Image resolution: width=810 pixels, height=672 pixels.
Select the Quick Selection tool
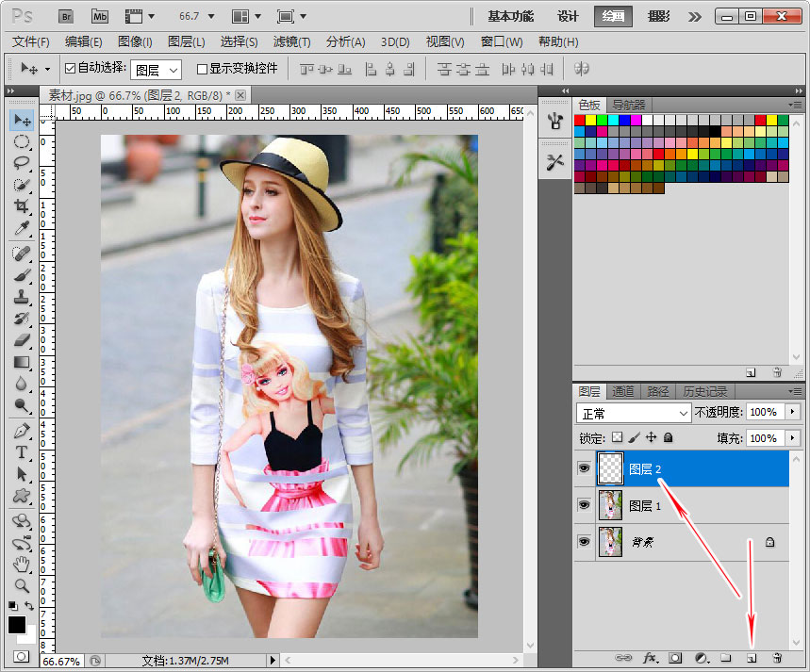click(22, 185)
